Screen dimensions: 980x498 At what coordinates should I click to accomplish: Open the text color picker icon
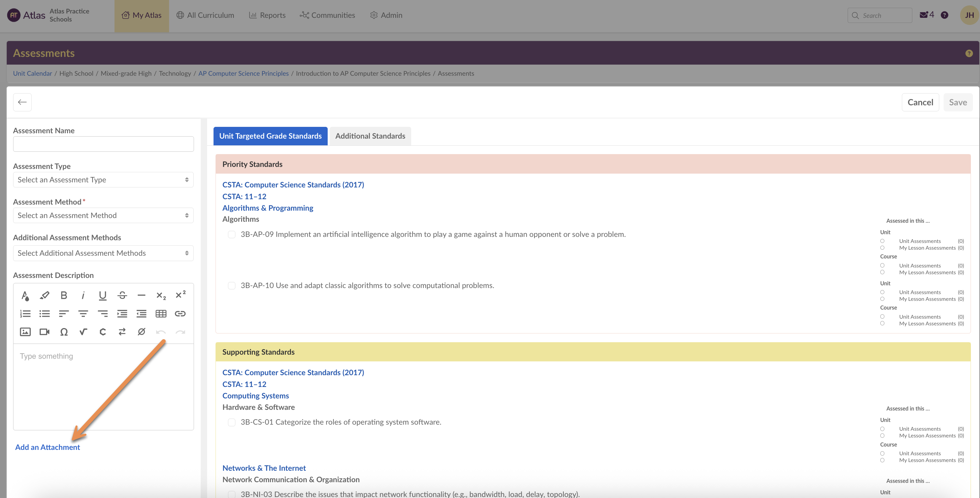point(25,295)
